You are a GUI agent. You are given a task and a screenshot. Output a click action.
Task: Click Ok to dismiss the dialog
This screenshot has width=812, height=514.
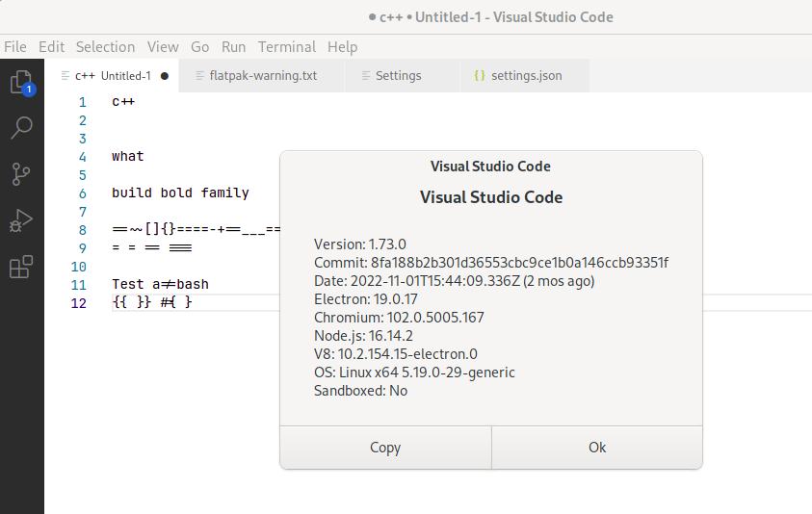(x=597, y=448)
